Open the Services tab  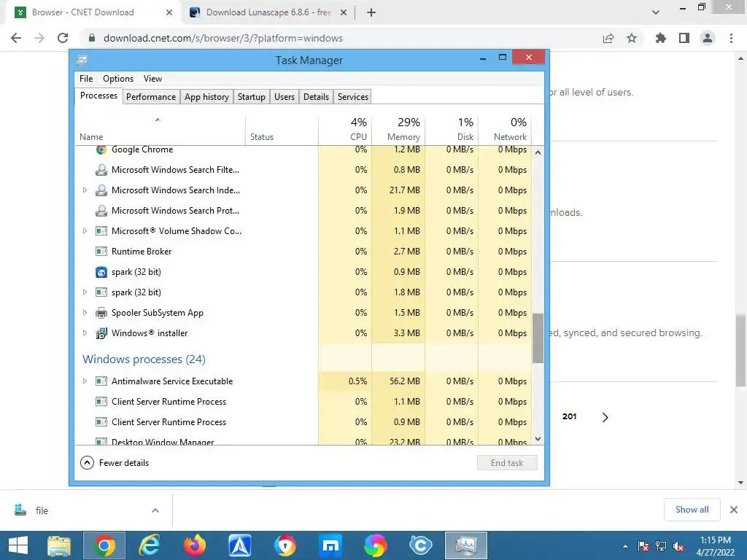(353, 97)
